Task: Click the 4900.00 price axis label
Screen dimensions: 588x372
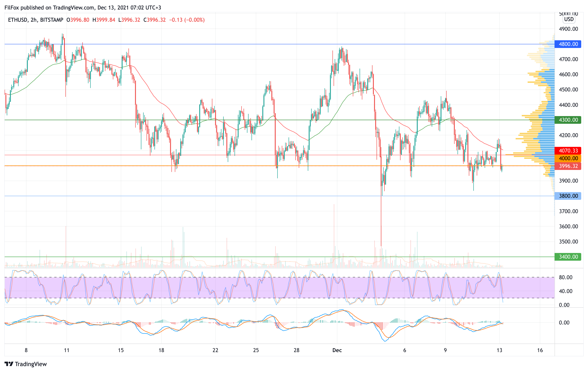Action: pyautogui.click(x=569, y=29)
